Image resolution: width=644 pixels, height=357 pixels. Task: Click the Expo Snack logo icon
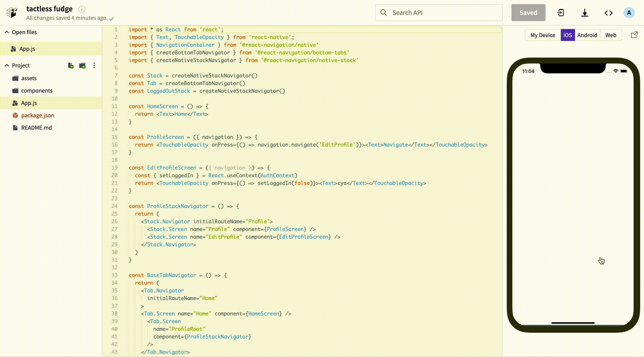tap(12, 13)
